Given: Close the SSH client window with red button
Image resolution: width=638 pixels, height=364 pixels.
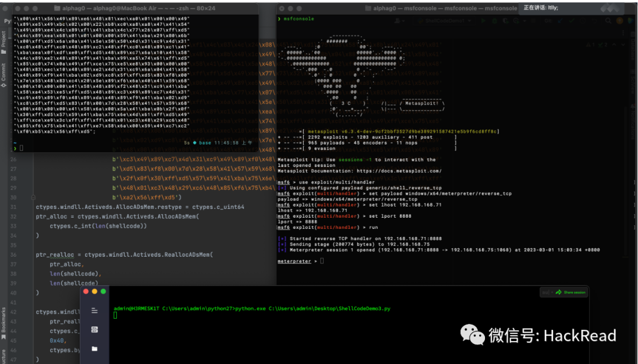Looking at the screenshot, I should [x=86, y=291].
